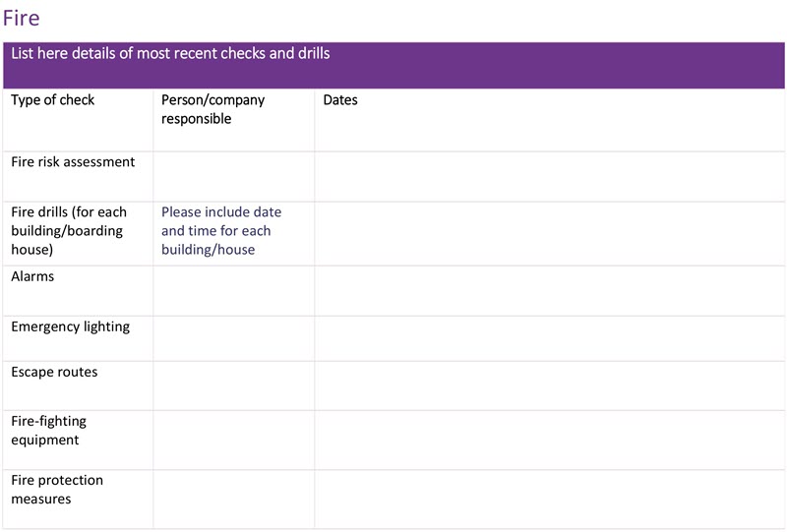Viewport: 787px width, 532px height.
Task: Select the responsible company cell for Emergency lighting
Action: coord(233,337)
